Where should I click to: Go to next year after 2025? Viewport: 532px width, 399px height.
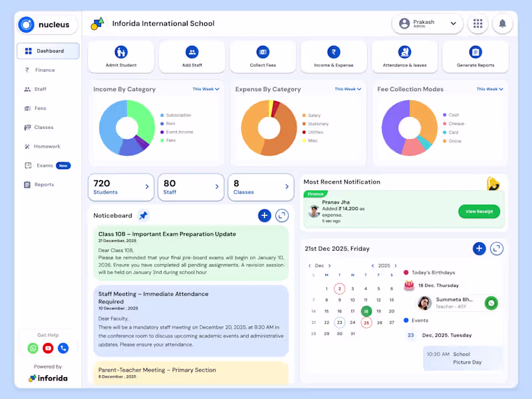pos(396,265)
